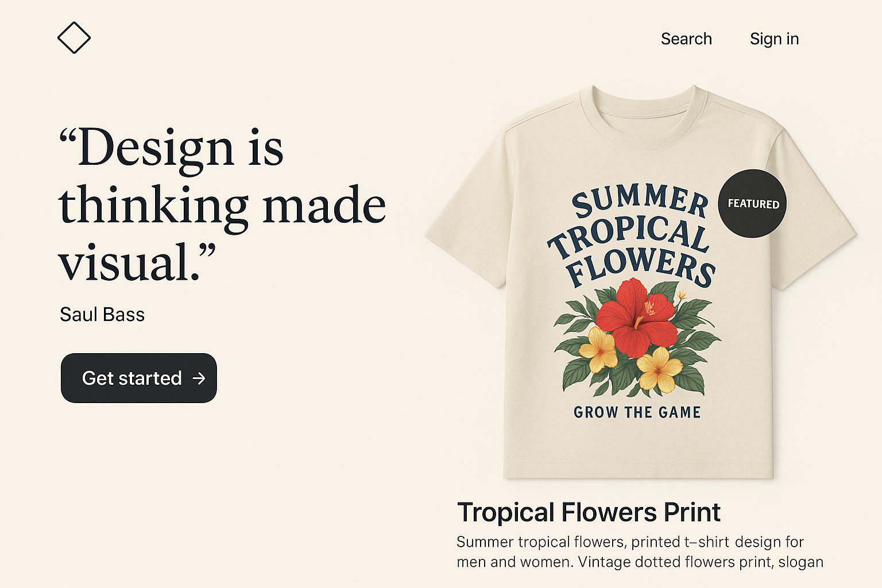Viewport: 882px width, 588px height.
Task: Click the FLOWERS word on the shirt graphic
Action: click(x=640, y=267)
